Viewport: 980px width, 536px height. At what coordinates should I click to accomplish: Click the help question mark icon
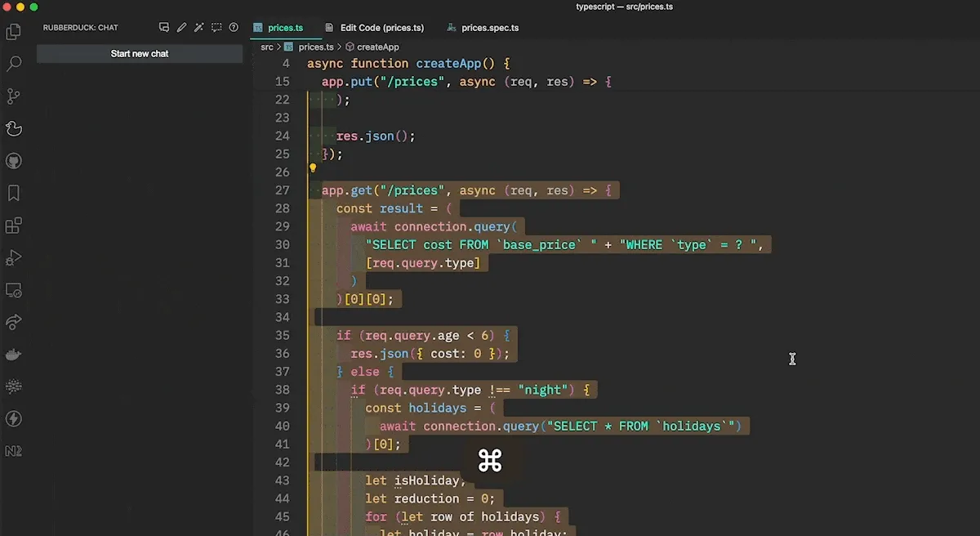[x=234, y=28]
